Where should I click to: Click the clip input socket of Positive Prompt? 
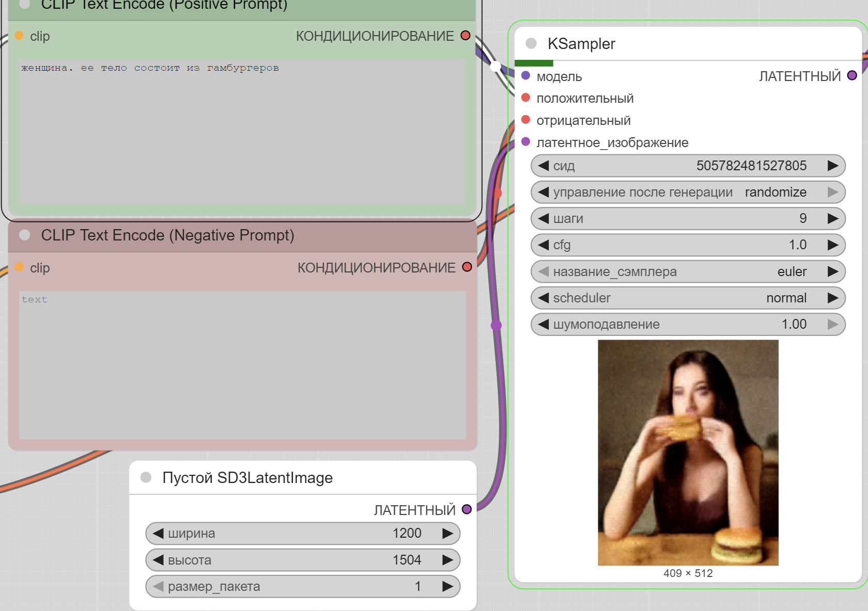(19, 35)
